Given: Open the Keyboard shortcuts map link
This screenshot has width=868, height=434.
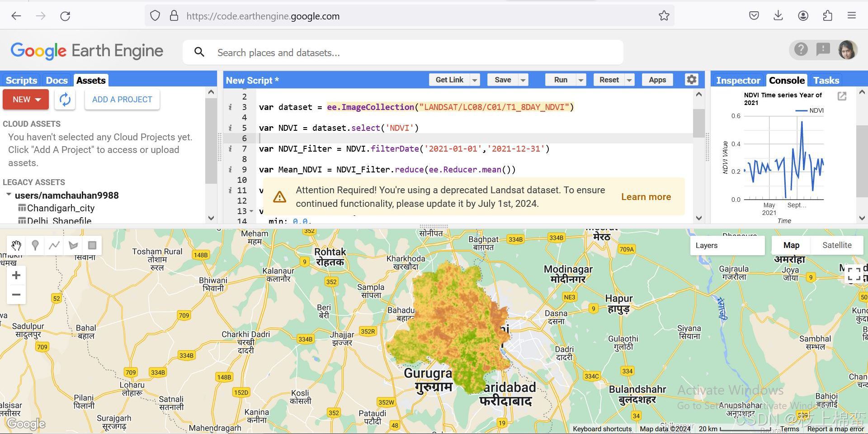Looking at the screenshot, I should click(x=602, y=429).
